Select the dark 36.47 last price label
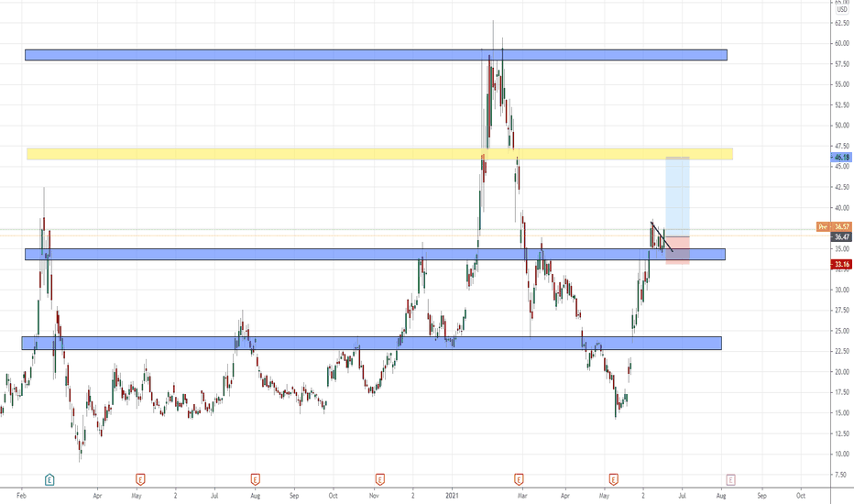The image size is (854, 504). [840, 237]
